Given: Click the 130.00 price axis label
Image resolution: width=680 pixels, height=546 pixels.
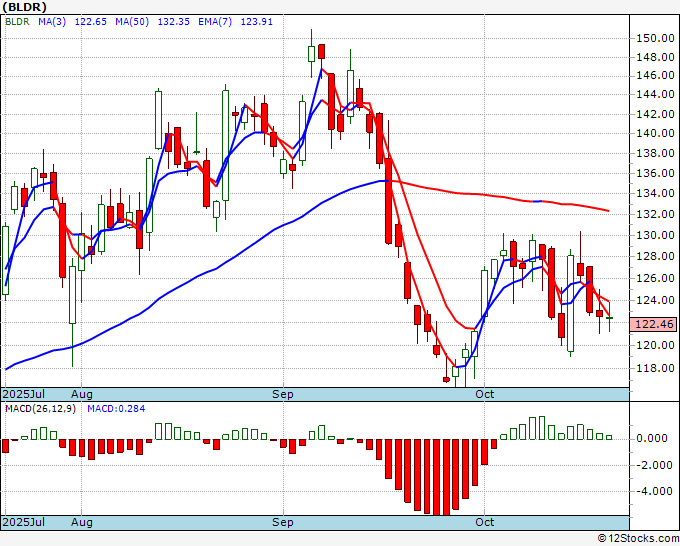Looking at the screenshot, I should [655, 235].
